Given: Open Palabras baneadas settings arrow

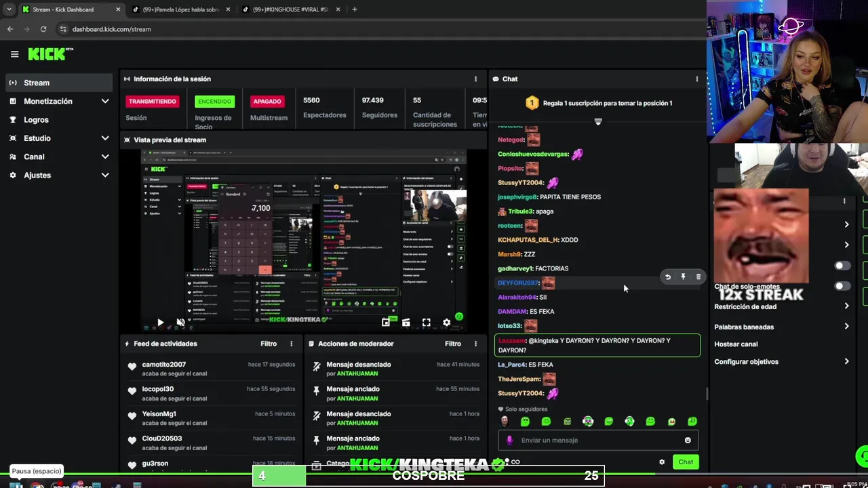Looking at the screenshot, I should coord(846,327).
